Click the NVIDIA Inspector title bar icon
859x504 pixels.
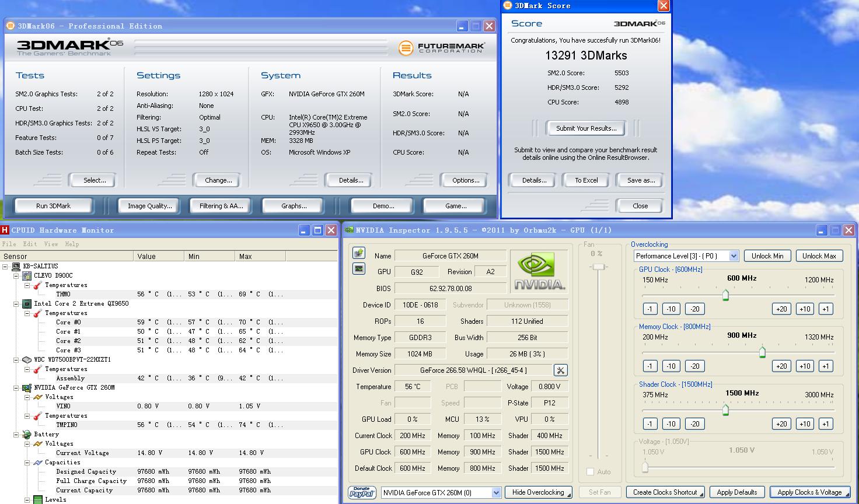(349, 230)
